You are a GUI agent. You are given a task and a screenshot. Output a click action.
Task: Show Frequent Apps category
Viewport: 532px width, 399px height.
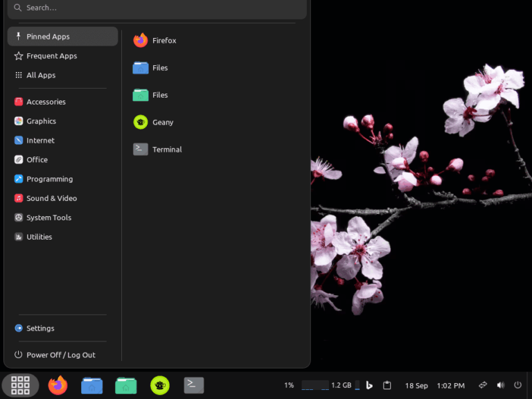[63, 55]
